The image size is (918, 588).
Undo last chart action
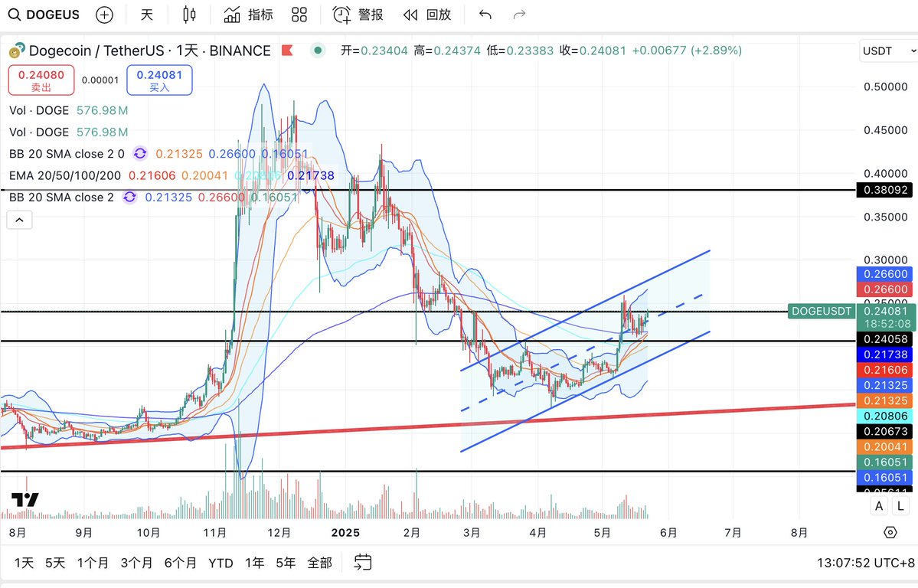coord(485,15)
